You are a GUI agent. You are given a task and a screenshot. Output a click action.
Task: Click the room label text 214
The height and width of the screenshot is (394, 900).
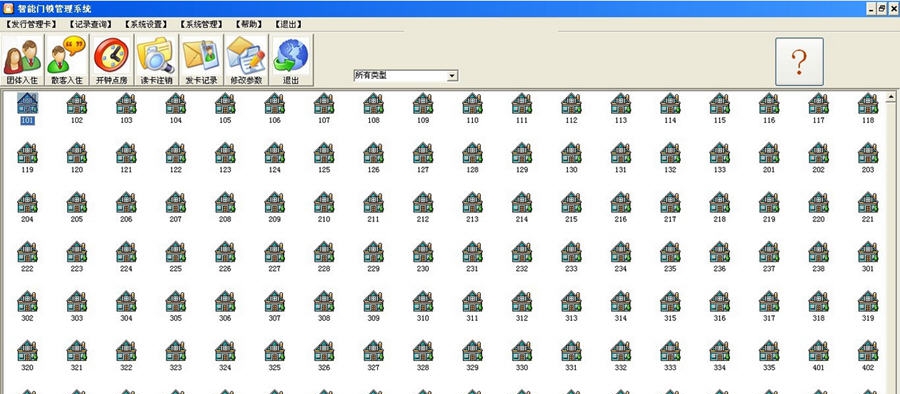click(522, 219)
